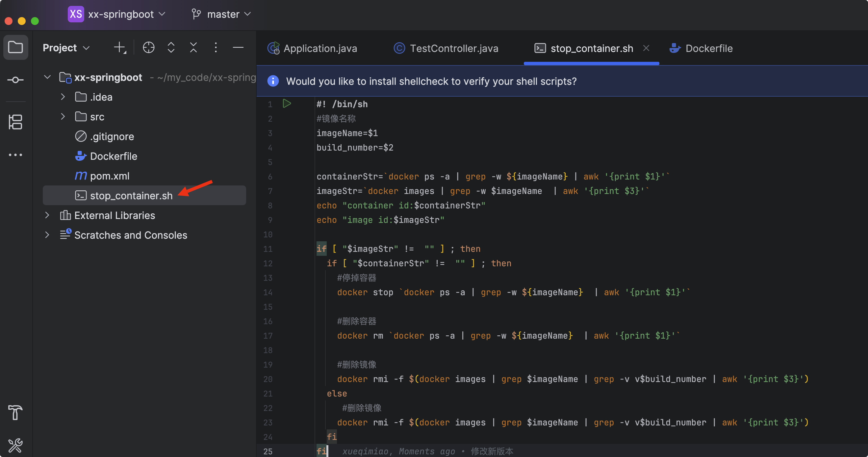
Task: Click the XS project avatar icon
Action: click(x=76, y=14)
